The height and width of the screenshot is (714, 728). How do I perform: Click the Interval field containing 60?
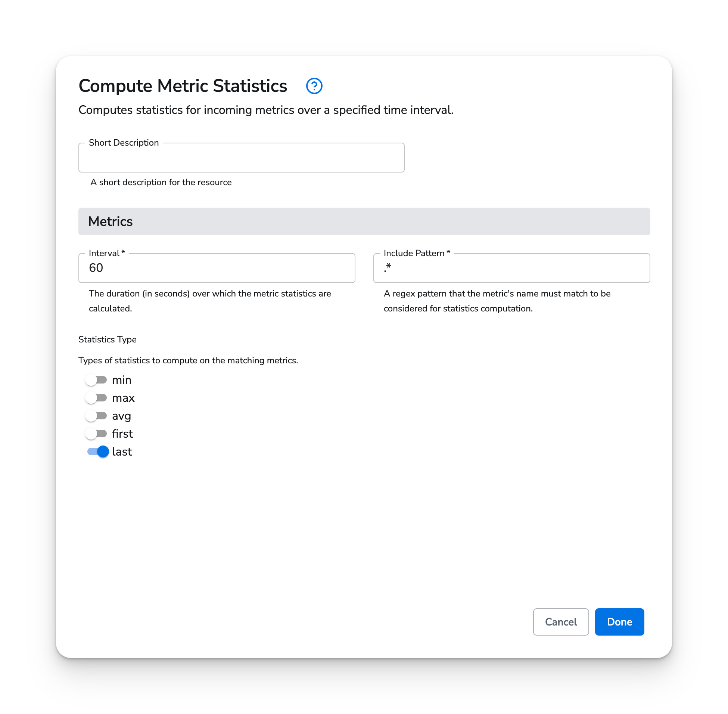(x=217, y=268)
